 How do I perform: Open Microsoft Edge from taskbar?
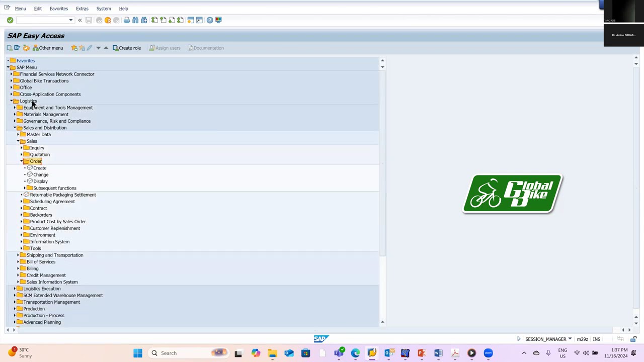[355, 353]
